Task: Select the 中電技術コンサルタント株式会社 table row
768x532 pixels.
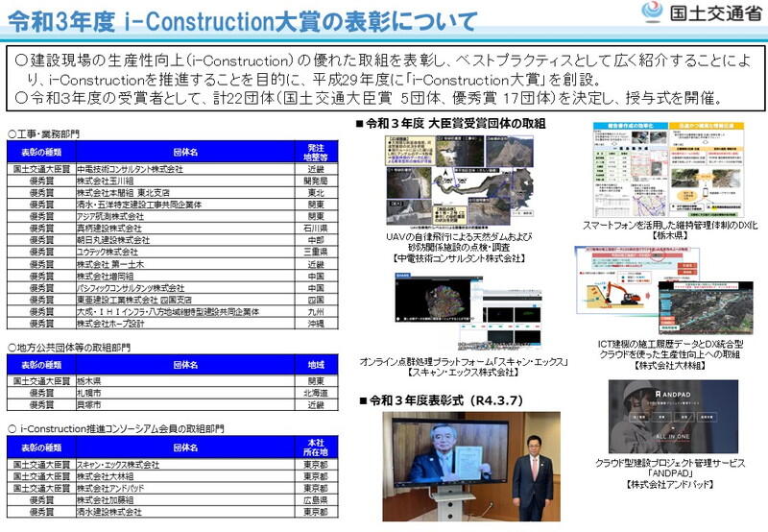Action: 173,169
